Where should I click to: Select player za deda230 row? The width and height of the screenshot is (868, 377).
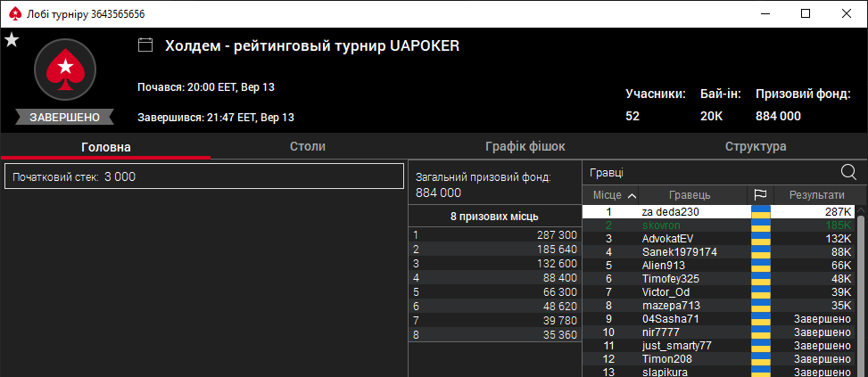pos(718,212)
